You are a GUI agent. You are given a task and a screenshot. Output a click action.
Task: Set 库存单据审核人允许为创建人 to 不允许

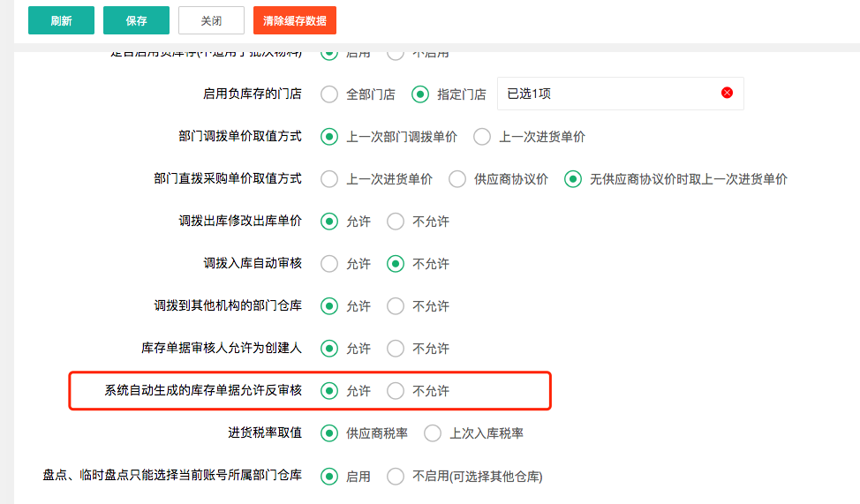[396, 349]
